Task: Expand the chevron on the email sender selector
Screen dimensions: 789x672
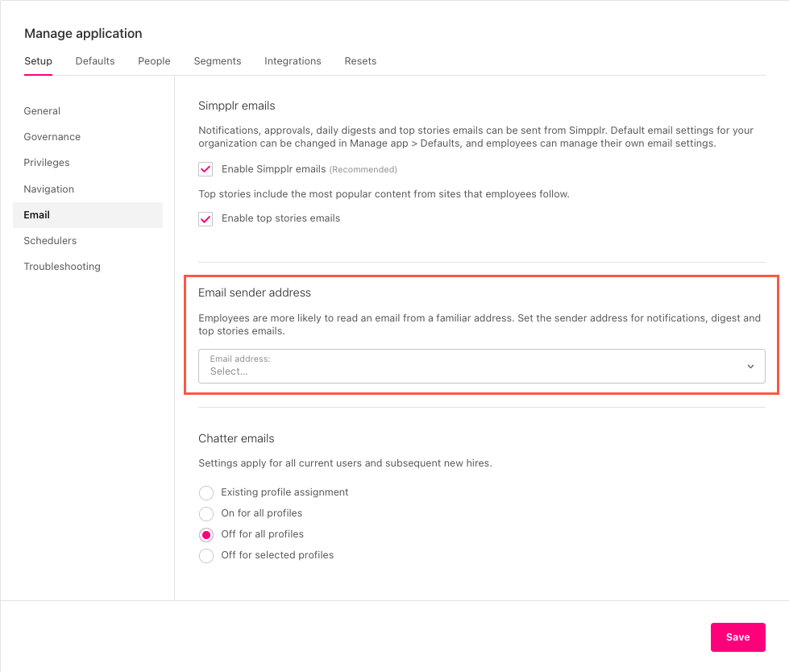Action: pyautogui.click(x=750, y=366)
